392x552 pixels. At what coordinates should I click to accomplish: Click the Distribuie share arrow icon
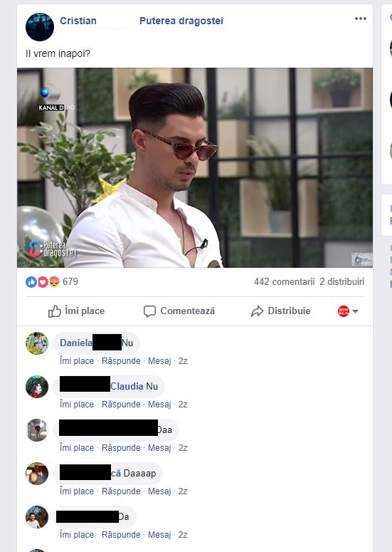257,311
